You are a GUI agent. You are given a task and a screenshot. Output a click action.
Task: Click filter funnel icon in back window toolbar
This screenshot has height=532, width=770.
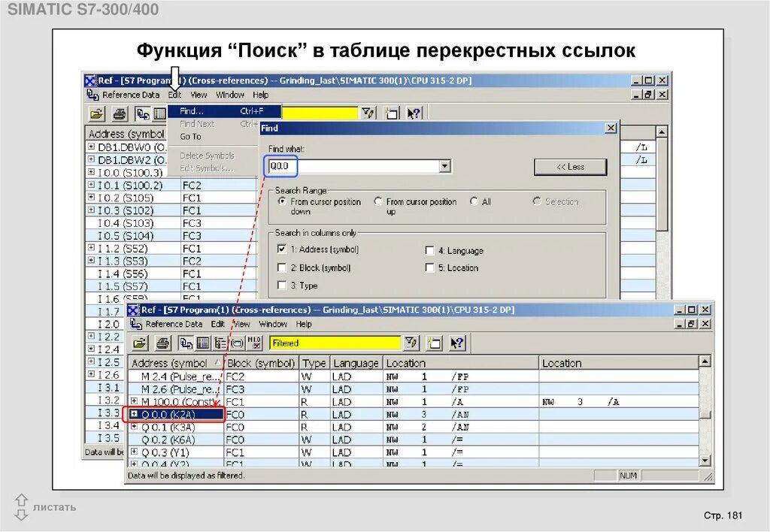(368, 113)
